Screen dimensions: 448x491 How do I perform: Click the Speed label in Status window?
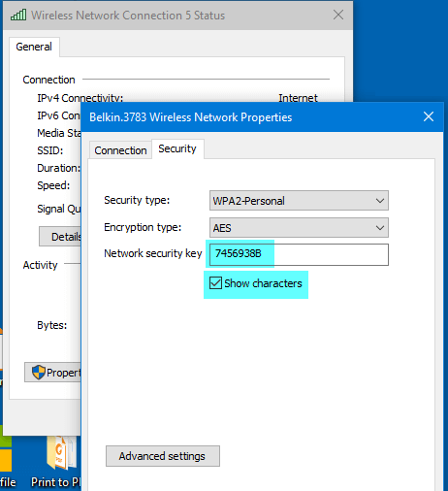click(x=53, y=185)
